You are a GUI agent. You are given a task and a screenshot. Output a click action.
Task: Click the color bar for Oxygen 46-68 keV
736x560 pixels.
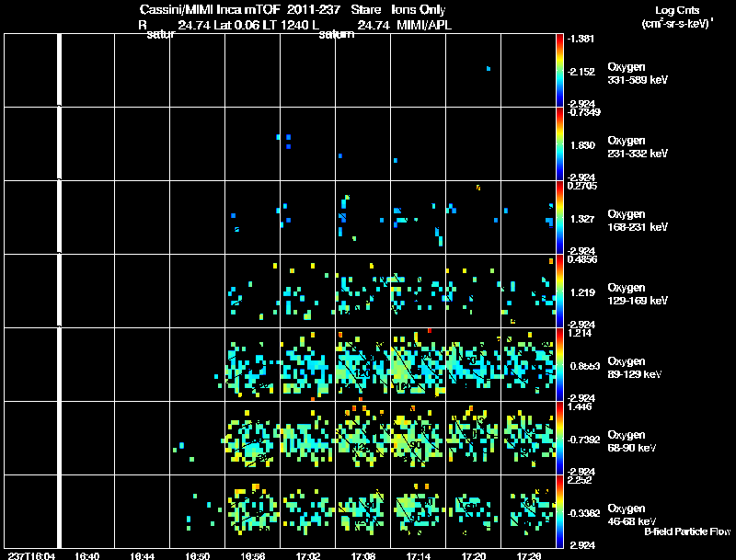(x=559, y=511)
